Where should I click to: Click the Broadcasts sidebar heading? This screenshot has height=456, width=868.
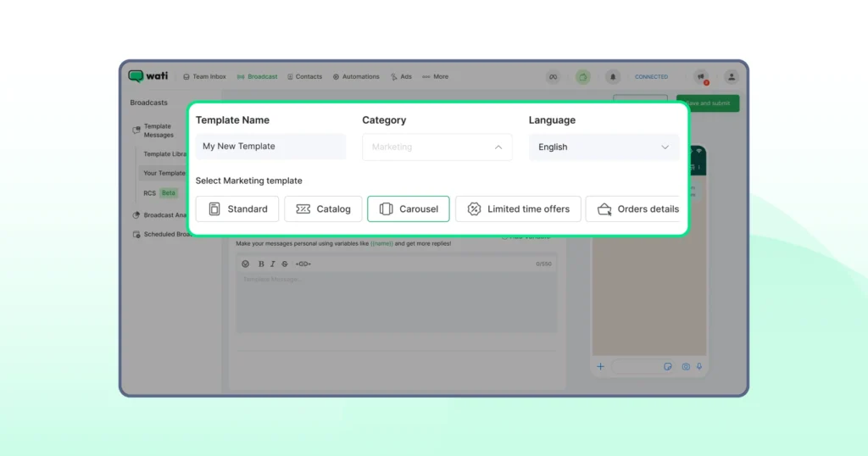(x=148, y=103)
